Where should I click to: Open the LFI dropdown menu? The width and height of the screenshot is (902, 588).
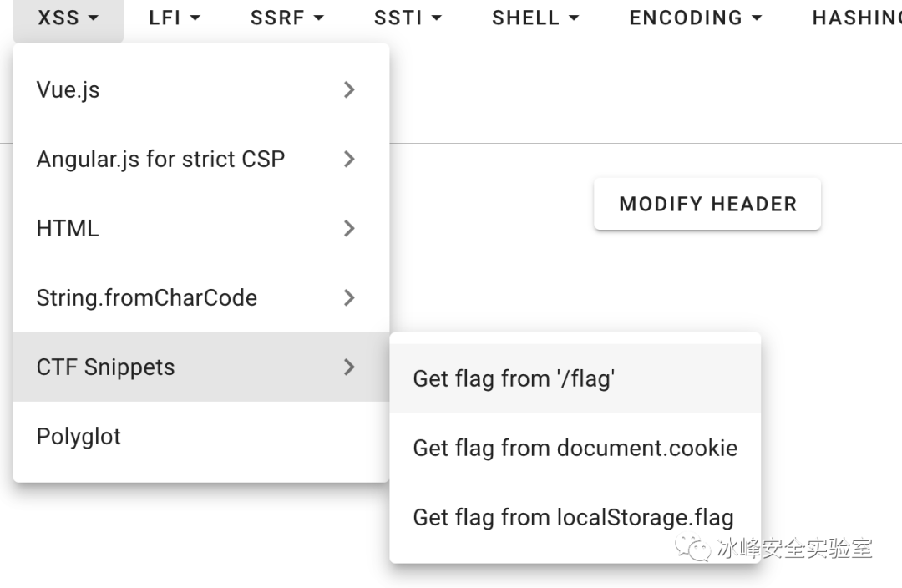coord(175,18)
